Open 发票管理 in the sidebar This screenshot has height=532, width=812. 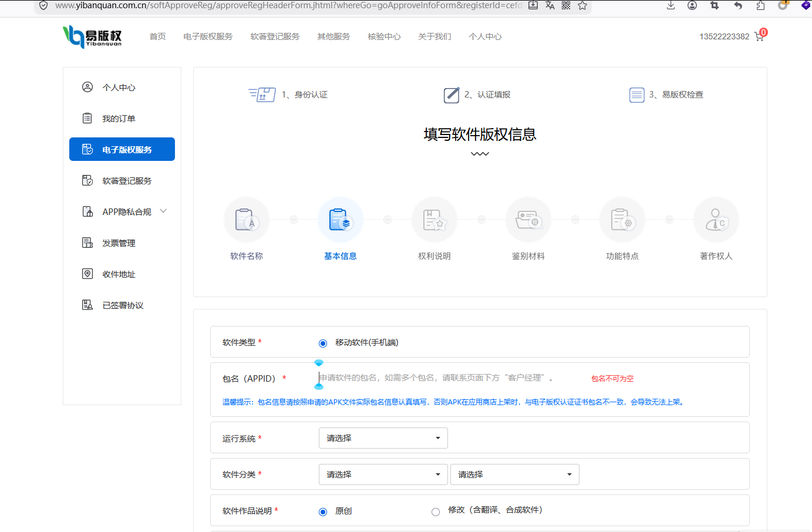click(x=122, y=243)
